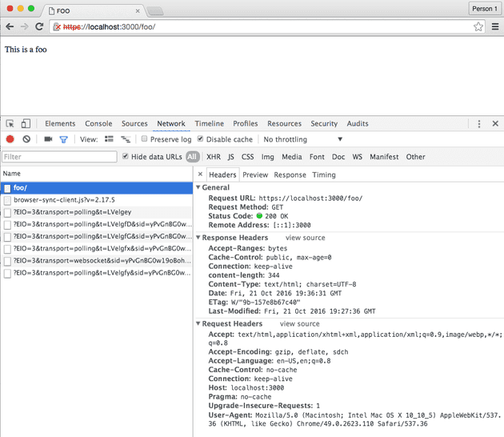Click the capture screenshots camera icon
Viewport: 504px width, 437px height.
48,139
